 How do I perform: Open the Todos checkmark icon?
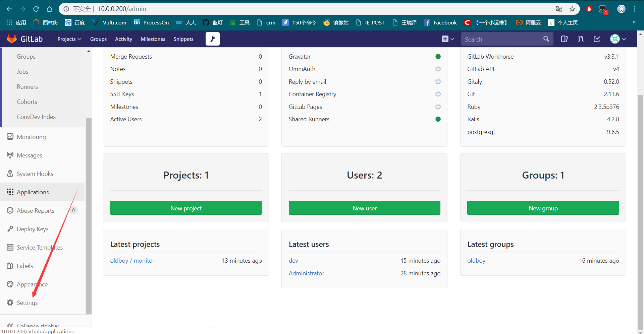click(597, 39)
